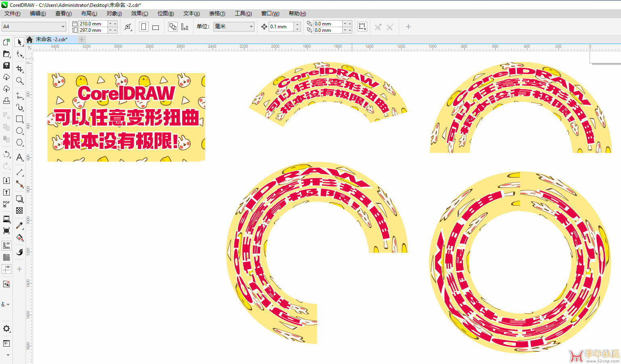Save the document with floppy icon
This screenshot has width=621, height=364.
[6, 65]
